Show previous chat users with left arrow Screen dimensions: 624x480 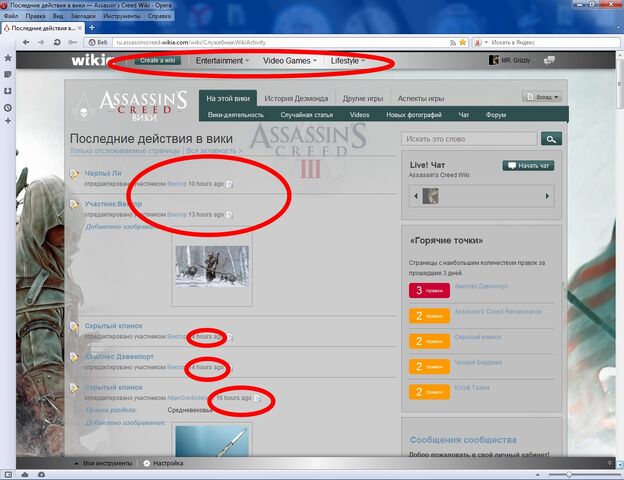point(416,196)
